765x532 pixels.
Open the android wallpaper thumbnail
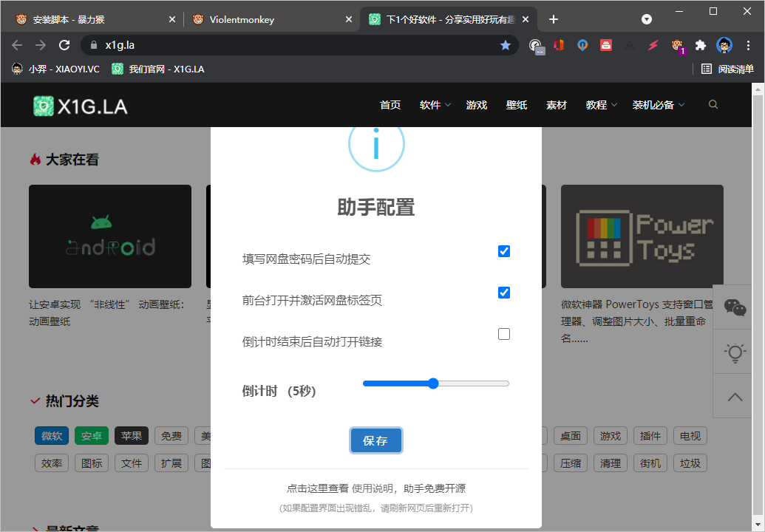click(110, 236)
